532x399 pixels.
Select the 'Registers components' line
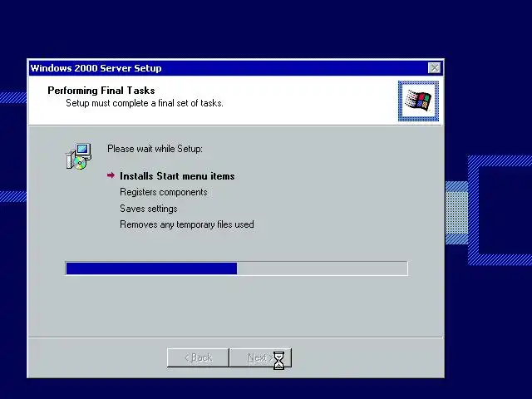(x=164, y=192)
